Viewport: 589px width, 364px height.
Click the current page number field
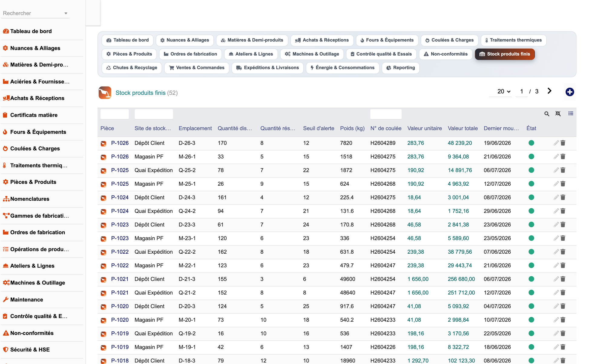click(522, 91)
